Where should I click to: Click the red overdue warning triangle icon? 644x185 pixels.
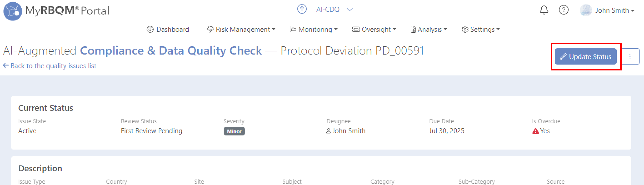[535, 131]
